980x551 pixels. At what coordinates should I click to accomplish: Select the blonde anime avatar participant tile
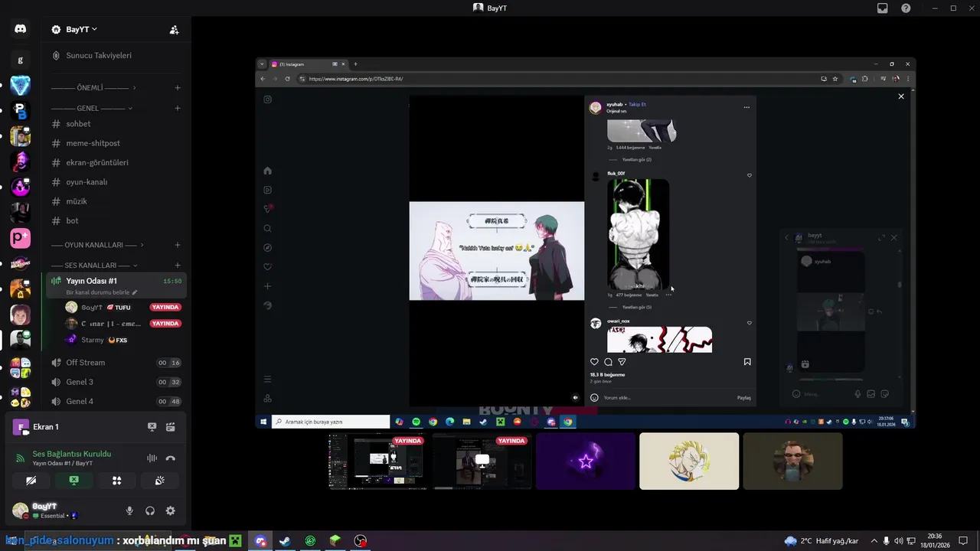coord(689,461)
